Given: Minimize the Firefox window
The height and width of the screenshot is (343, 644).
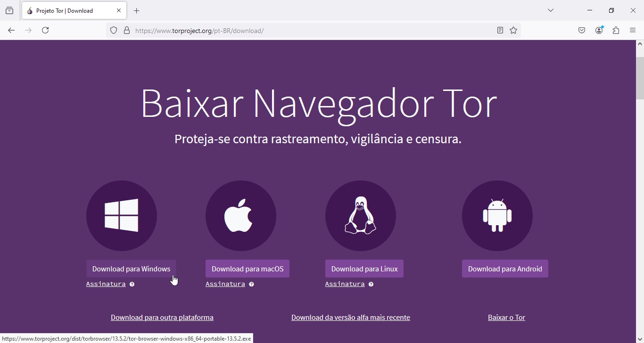Looking at the screenshot, I should tap(590, 10).
